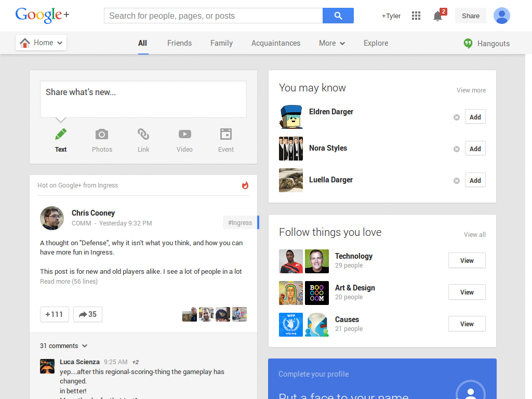Click the Google+ logo
532x399 pixels.
tap(42, 15)
